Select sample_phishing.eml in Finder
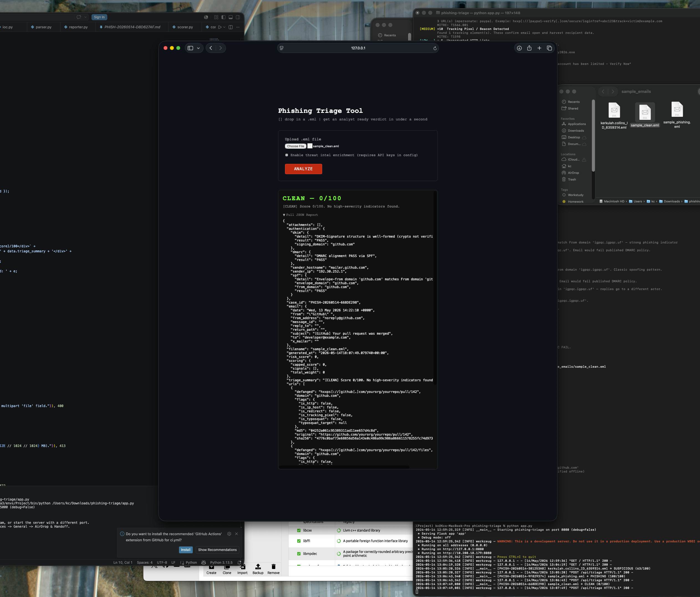700x597 pixels. point(677,115)
